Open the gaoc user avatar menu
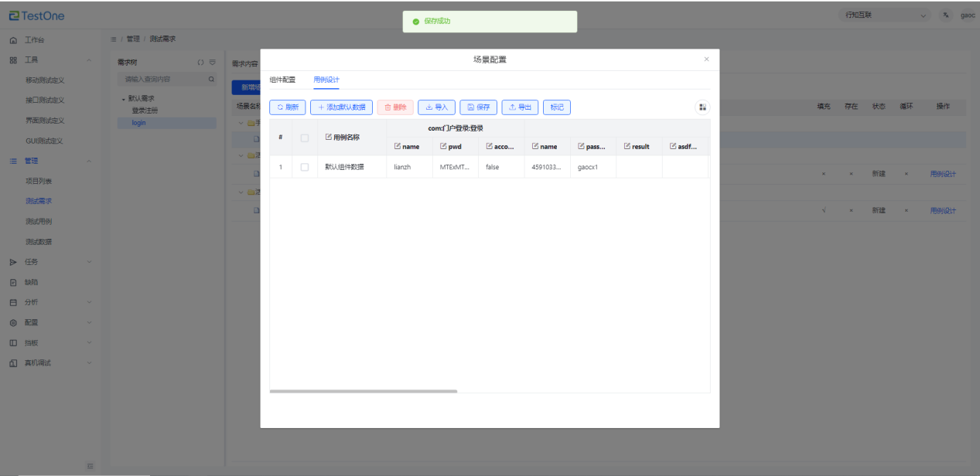 click(x=968, y=15)
